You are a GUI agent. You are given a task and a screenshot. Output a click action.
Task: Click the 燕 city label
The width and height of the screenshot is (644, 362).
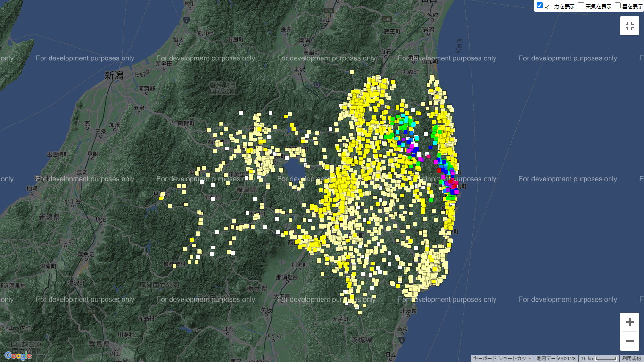coord(87,123)
